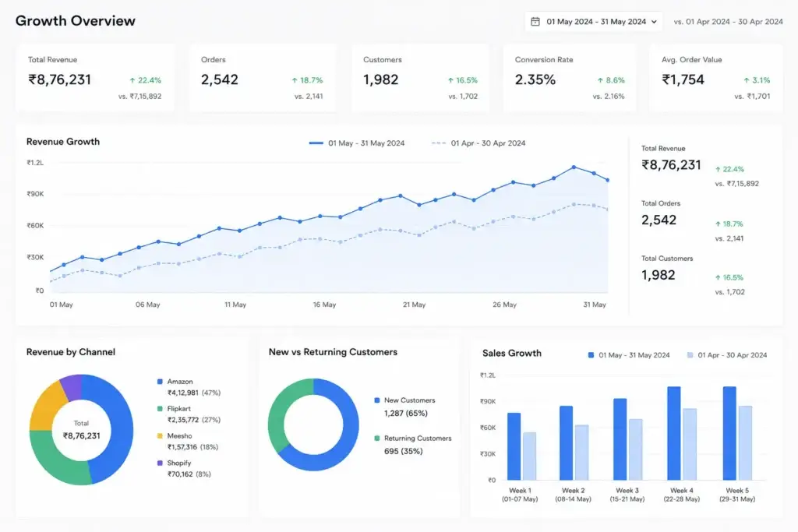Click the Shopify purple legend swatch
The width and height of the screenshot is (798, 532).
160,463
